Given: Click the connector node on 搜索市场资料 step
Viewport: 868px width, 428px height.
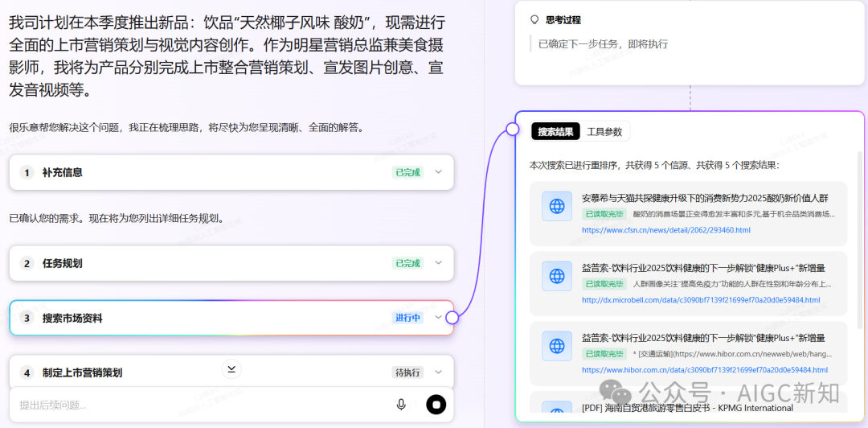Looking at the screenshot, I should tap(452, 318).
